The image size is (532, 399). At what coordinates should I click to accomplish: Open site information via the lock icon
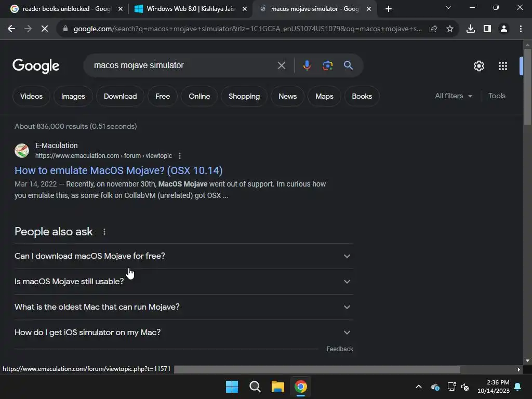[x=65, y=29]
